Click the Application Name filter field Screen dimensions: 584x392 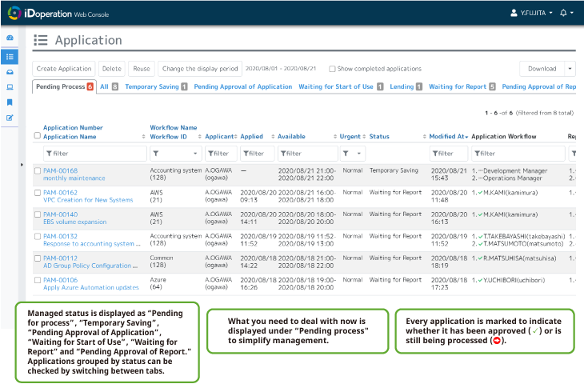(x=94, y=153)
